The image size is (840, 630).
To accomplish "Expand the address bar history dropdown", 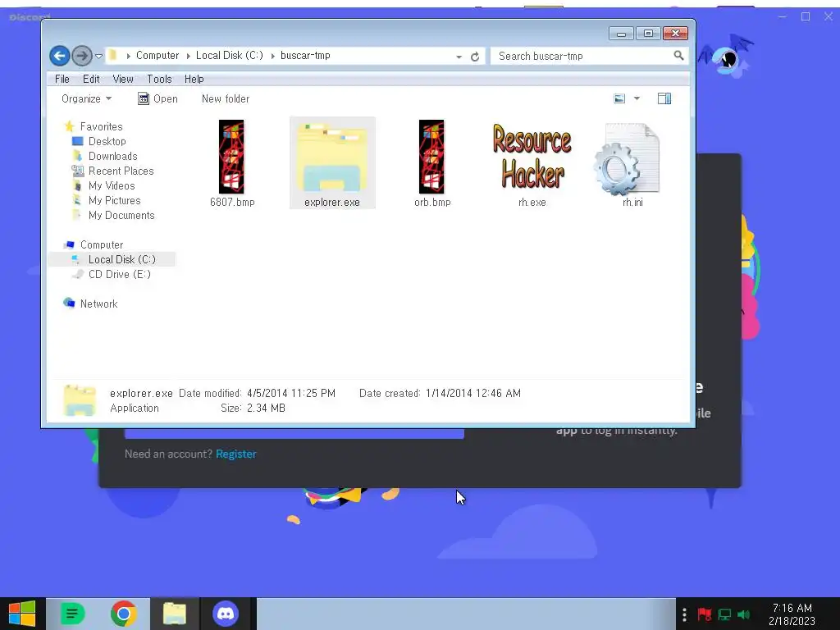I will click(x=459, y=57).
